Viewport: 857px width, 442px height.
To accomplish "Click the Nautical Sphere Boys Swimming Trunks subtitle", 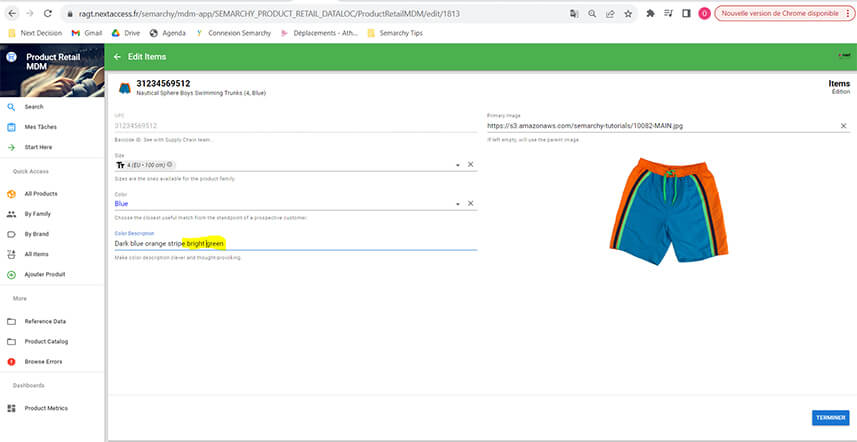I will point(201,93).
